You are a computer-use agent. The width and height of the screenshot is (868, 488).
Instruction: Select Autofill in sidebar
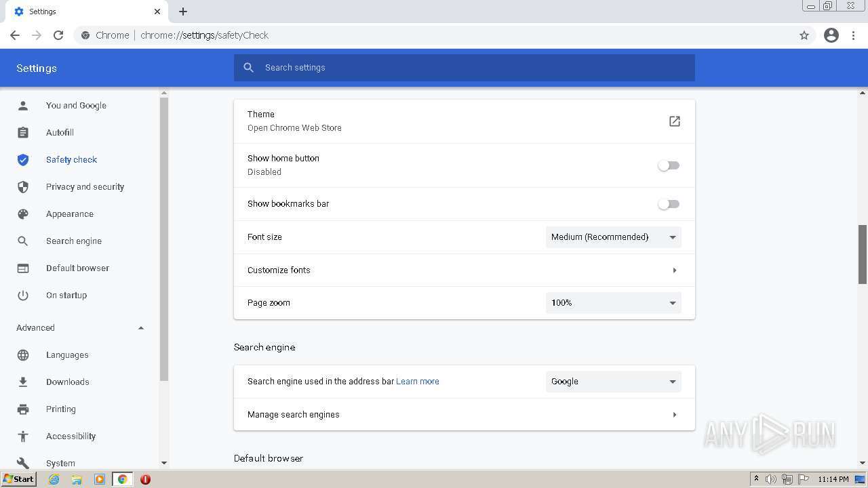pos(60,133)
